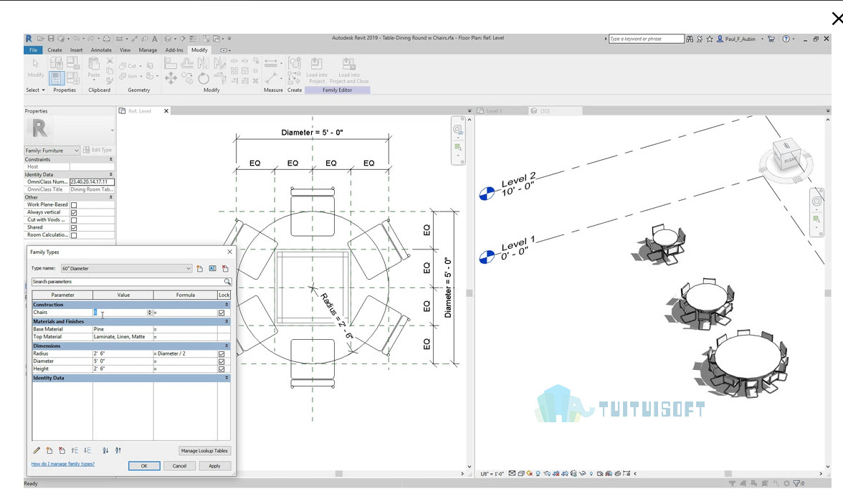This screenshot has height=504, width=843.
Task: Click the search magnifier in Search parameters
Action: [x=227, y=282]
